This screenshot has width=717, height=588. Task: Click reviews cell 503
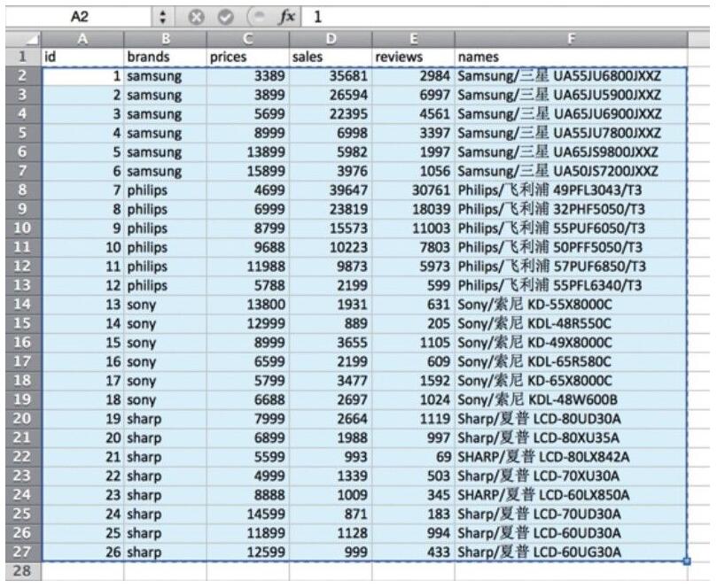tap(413, 476)
